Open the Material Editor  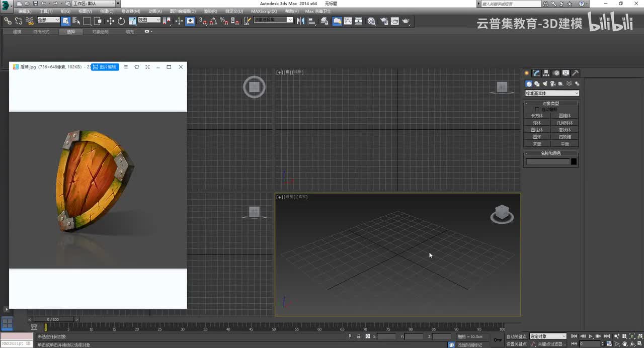tap(371, 21)
